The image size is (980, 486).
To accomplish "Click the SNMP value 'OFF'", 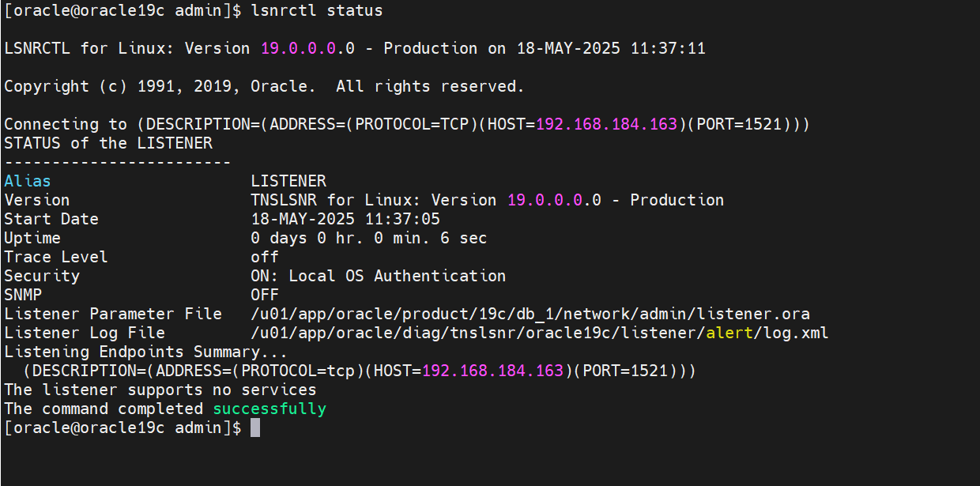I will 265,296.
